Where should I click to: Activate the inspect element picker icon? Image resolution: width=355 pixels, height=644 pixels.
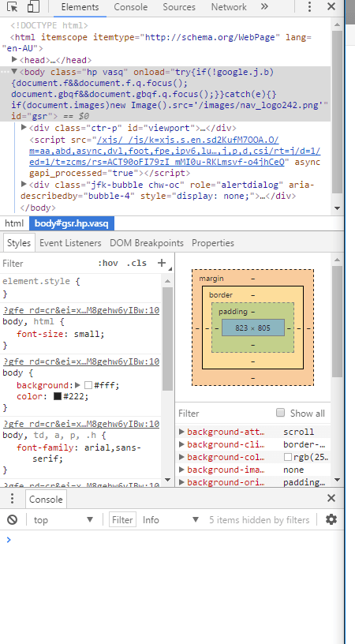click(x=13, y=7)
